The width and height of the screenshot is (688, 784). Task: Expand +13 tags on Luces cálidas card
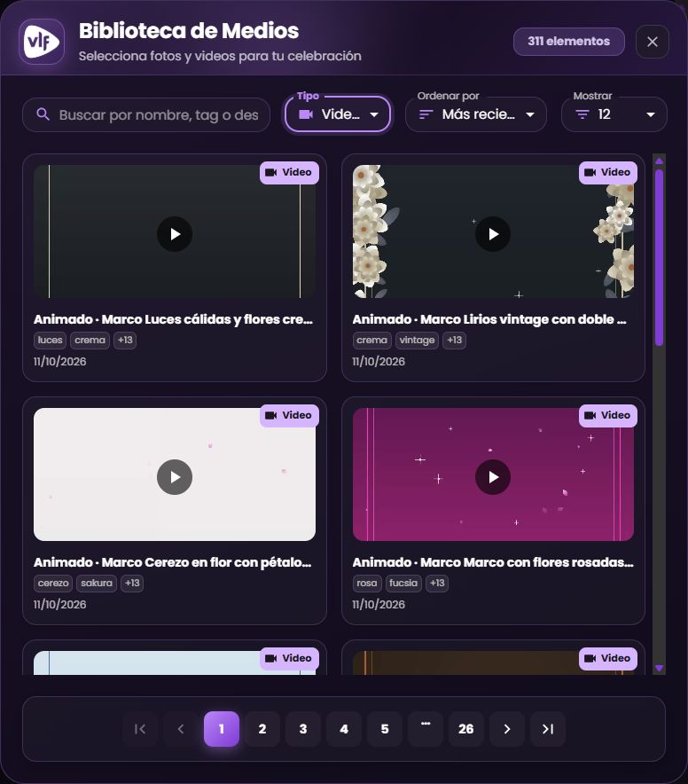(x=125, y=340)
